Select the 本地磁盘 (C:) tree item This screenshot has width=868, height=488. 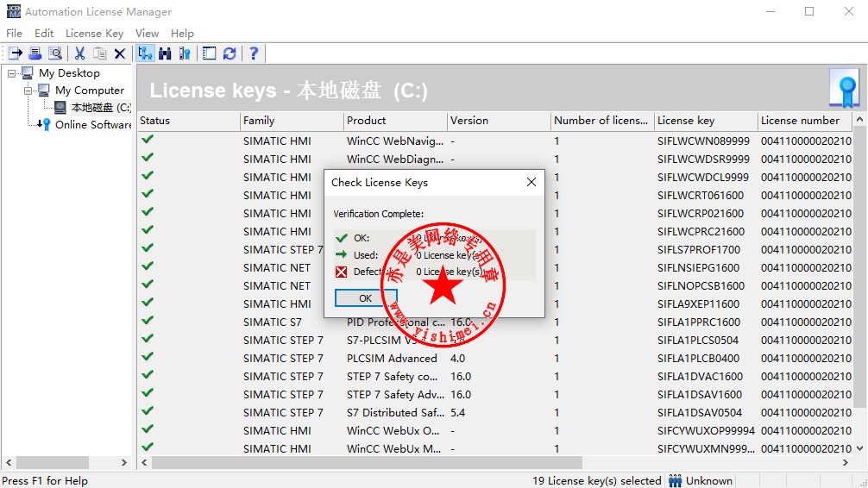(x=101, y=107)
